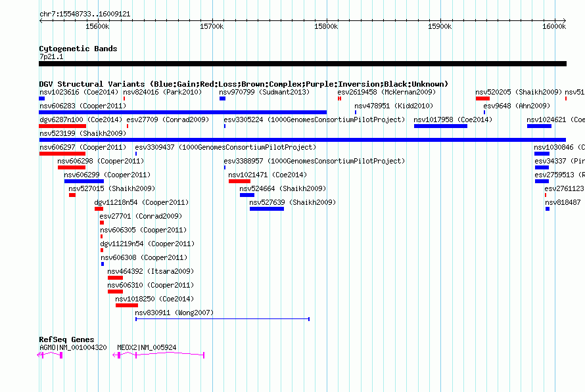
Task: Click the nsv606283 (Cooper2011) variant label
Action: point(83,106)
